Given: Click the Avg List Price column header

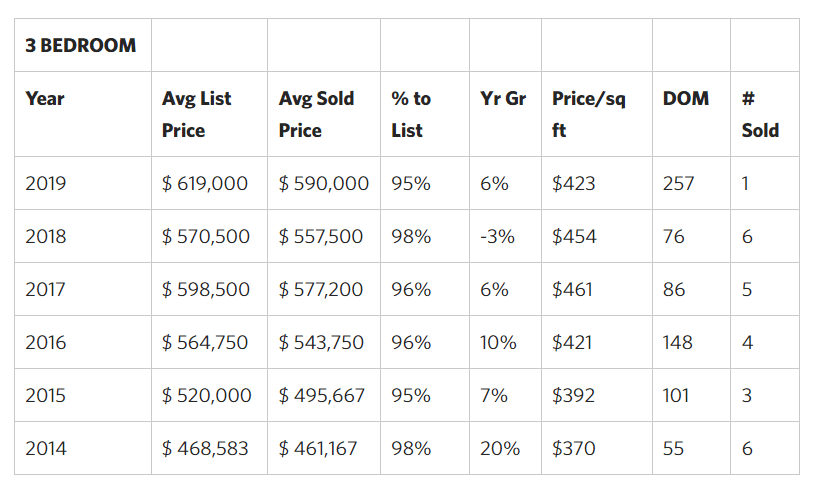Looking at the screenshot, I should [x=196, y=114].
